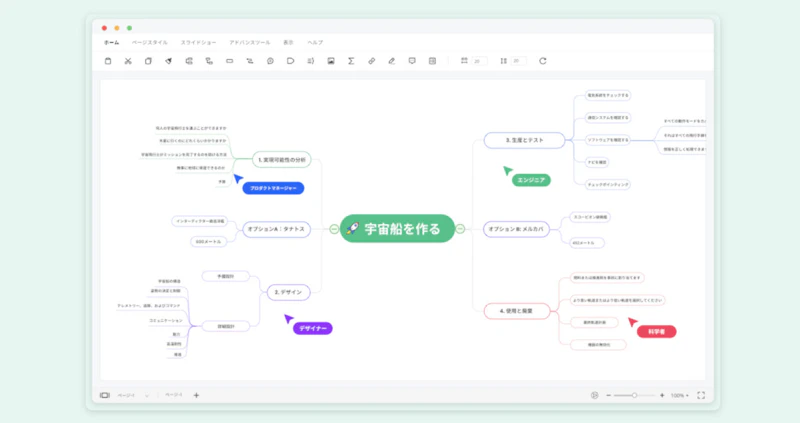Open the 表示 tab
The height and width of the screenshot is (423, 800).
pyautogui.click(x=288, y=42)
